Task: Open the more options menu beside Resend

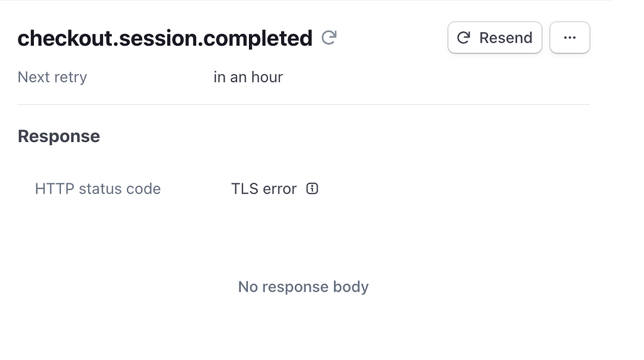Action: coord(570,37)
